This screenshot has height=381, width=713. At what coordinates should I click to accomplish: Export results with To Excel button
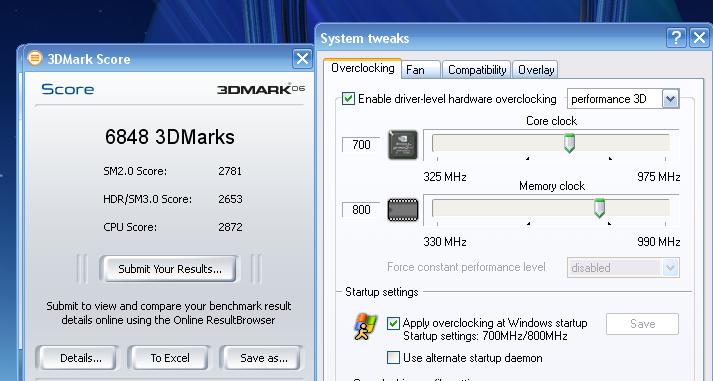click(170, 358)
